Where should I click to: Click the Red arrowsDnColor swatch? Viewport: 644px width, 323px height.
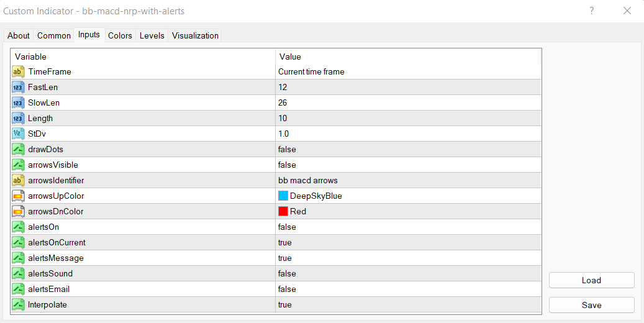point(283,211)
